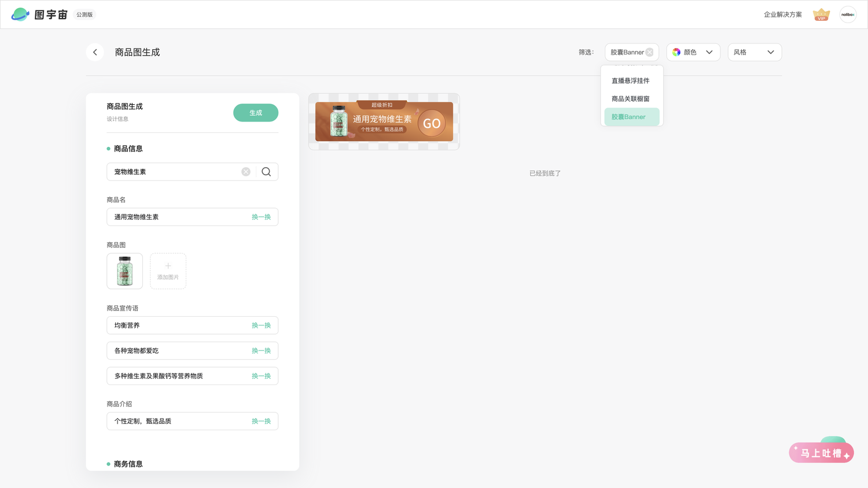Open the nolibox user avatar

point(848,14)
